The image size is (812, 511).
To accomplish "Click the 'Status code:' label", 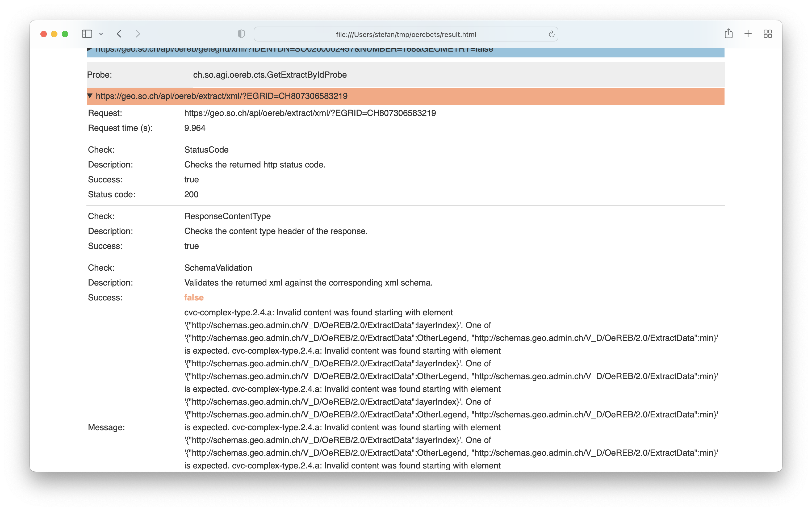I will coord(112,195).
